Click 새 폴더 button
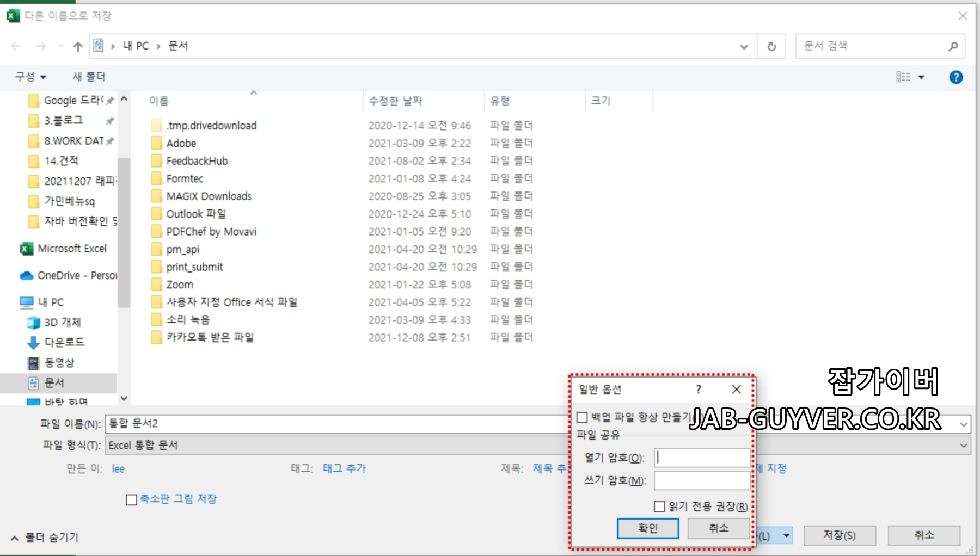Screen dimensions: 980x556 click(x=89, y=77)
